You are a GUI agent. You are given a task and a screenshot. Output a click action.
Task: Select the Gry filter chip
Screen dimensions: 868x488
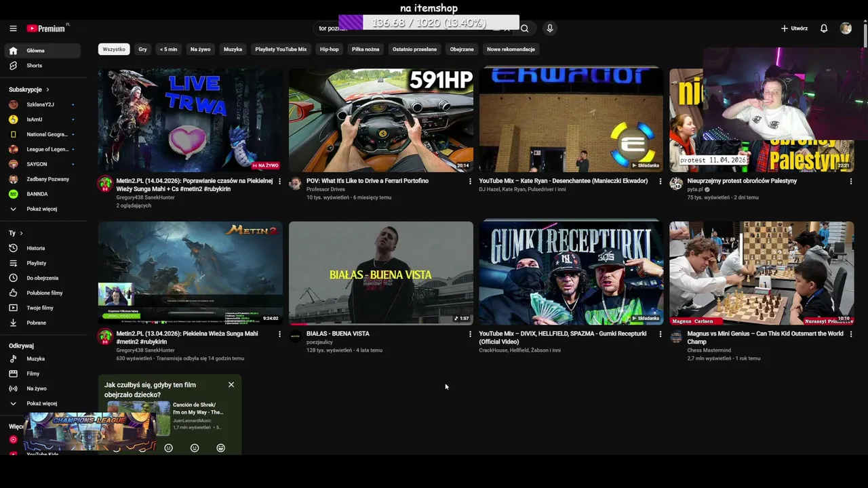[x=142, y=49]
